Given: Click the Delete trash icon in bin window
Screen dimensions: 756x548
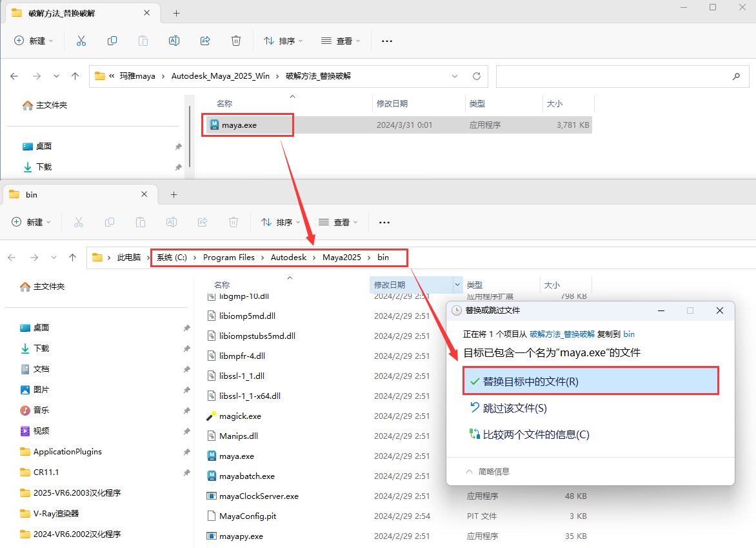Looking at the screenshot, I should (234, 222).
